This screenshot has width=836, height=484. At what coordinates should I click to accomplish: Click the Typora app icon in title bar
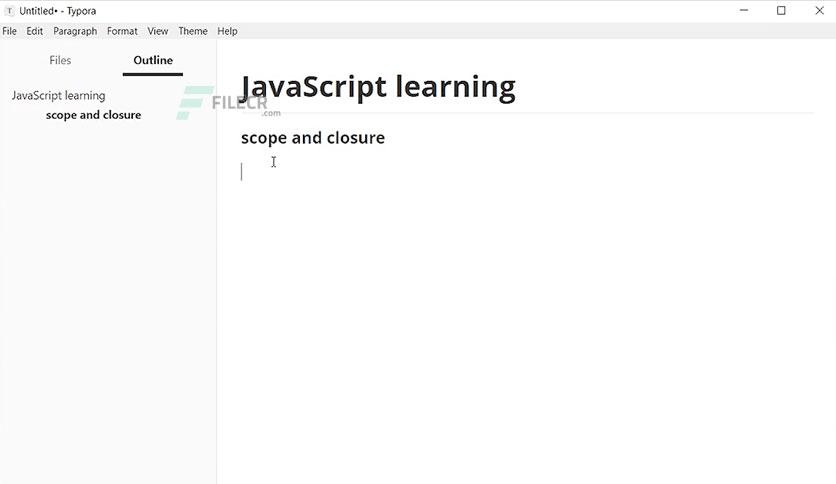coord(9,11)
